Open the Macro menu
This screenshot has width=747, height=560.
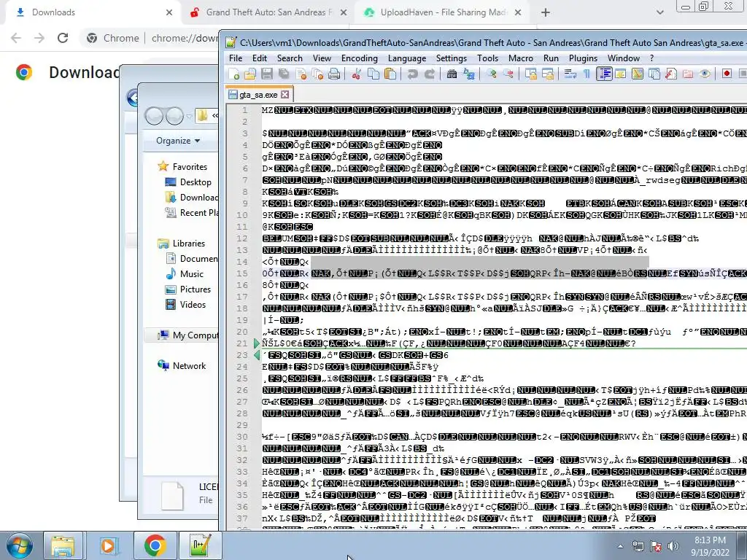coord(520,58)
